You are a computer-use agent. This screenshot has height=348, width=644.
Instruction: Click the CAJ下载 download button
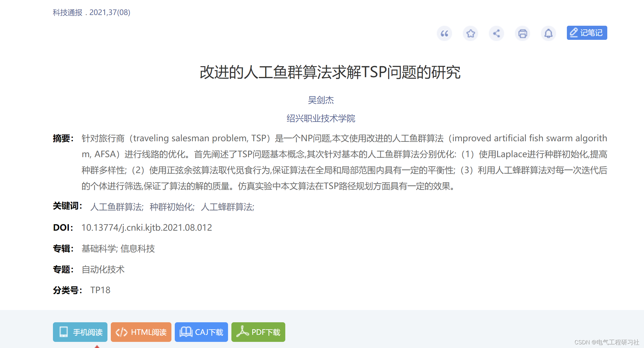[x=201, y=332]
